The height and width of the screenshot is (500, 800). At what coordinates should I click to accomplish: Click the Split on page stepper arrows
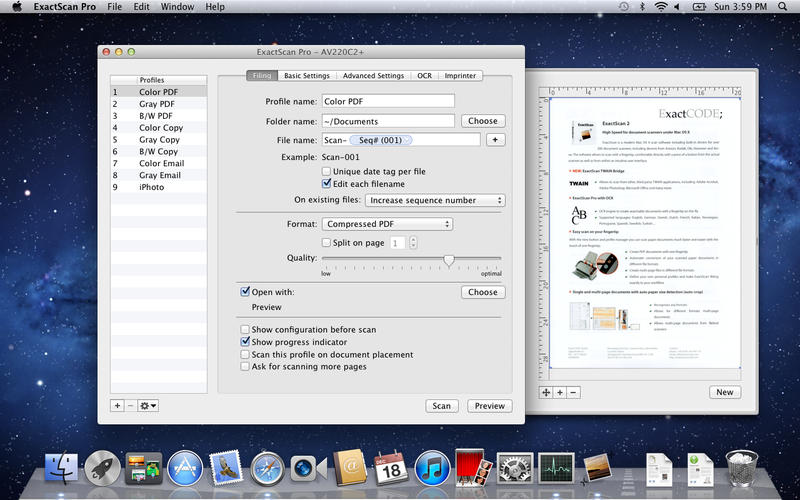[x=413, y=243]
